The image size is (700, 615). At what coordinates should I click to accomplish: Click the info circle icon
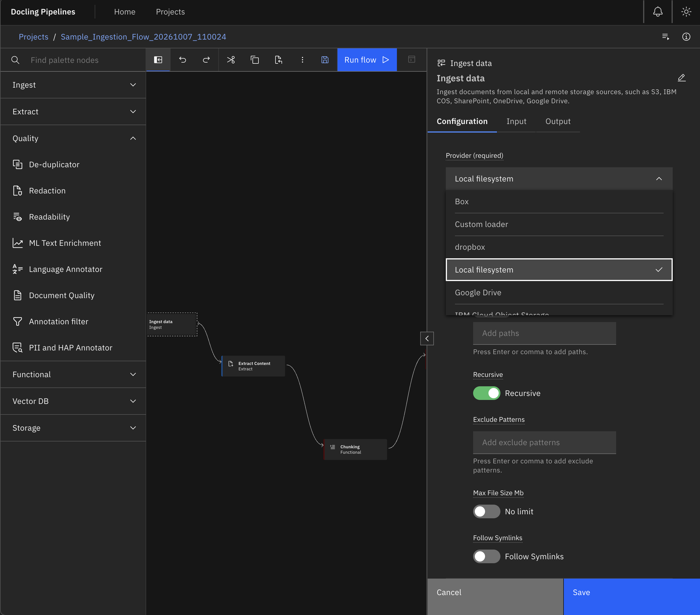(686, 37)
